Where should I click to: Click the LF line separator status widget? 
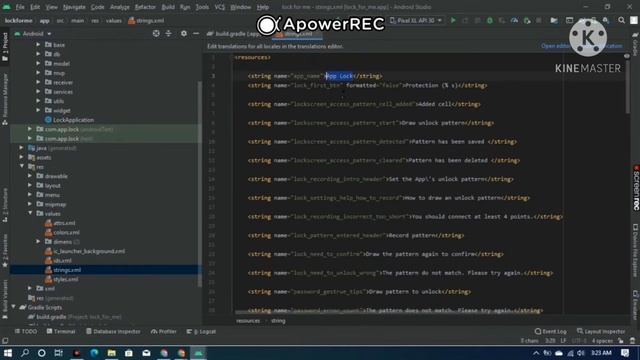click(x=563, y=341)
